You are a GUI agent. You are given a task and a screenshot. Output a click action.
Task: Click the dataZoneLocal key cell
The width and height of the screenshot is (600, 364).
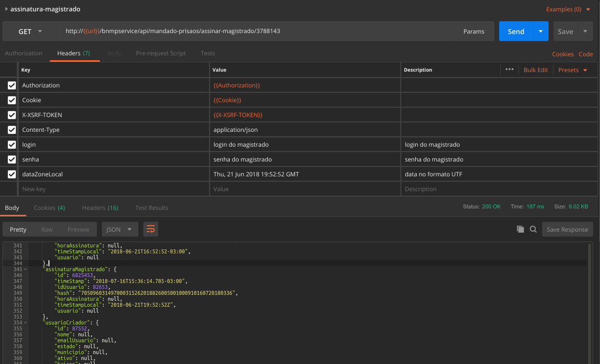coord(114,174)
